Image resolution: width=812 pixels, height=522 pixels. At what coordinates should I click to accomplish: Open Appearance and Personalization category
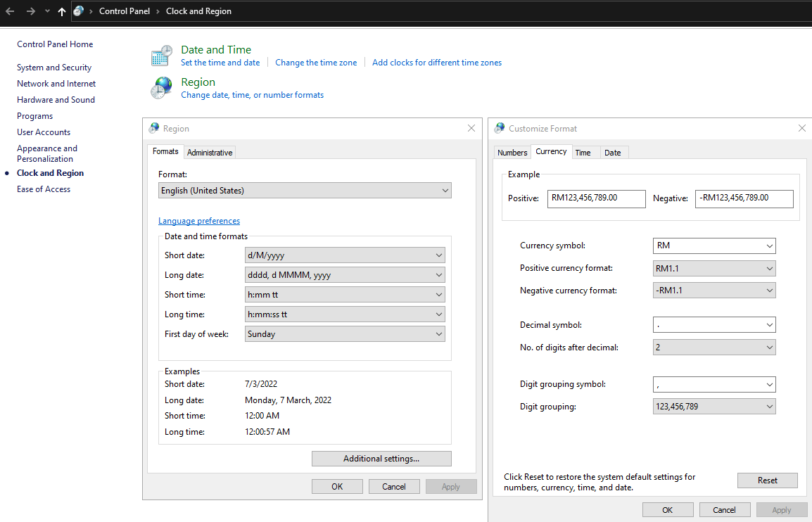pos(46,153)
